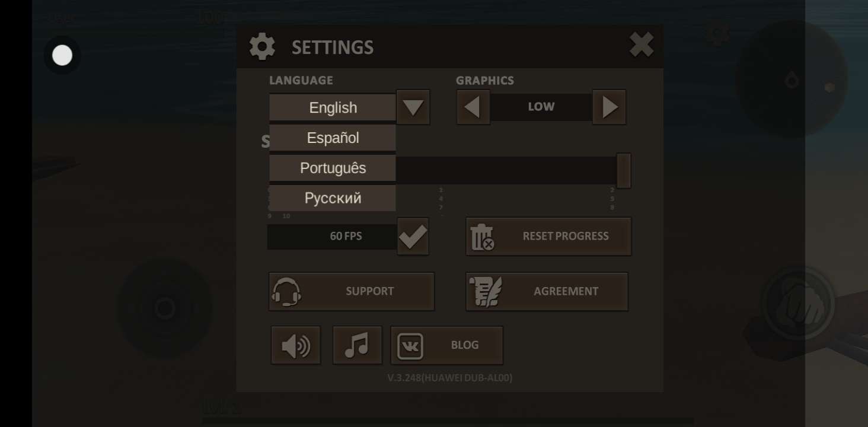Toggle the music note icon
Viewport: 868px width, 427px height.
click(357, 345)
